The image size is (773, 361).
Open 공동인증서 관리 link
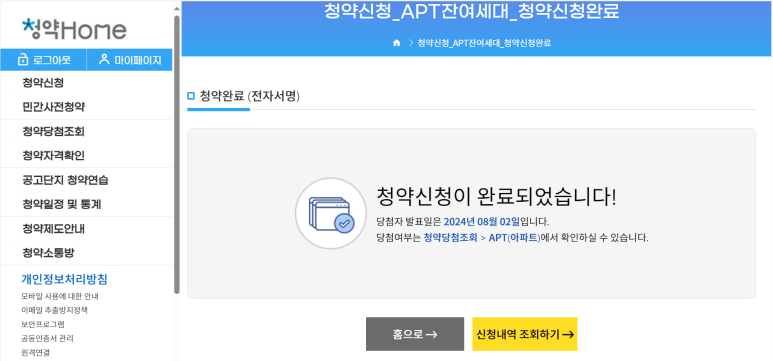tap(47, 338)
